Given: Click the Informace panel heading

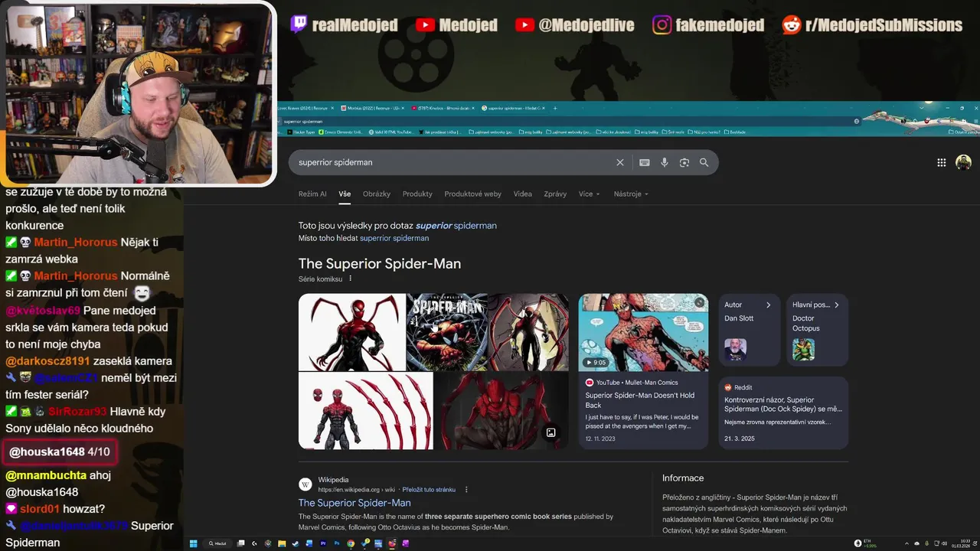Looking at the screenshot, I should [683, 478].
